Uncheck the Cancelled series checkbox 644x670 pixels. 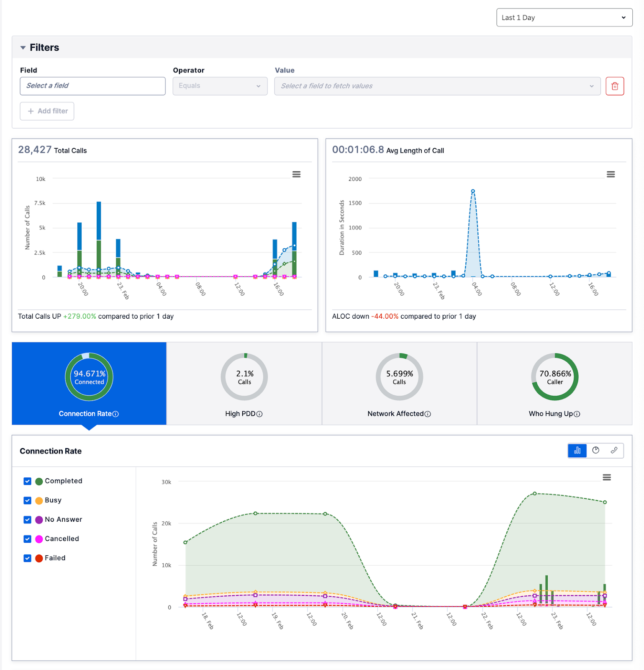click(x=28, y=539)
